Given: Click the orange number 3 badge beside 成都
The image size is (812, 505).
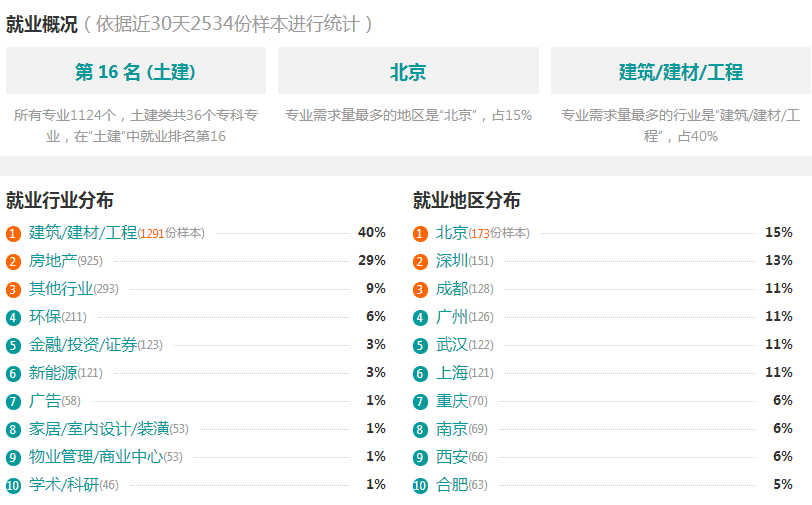Looking at the screenshot, I should tap(420, 290).
